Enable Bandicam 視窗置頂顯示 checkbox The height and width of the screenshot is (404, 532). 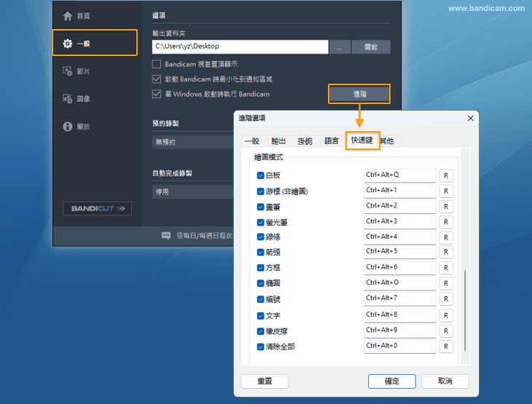pos(157,65)
